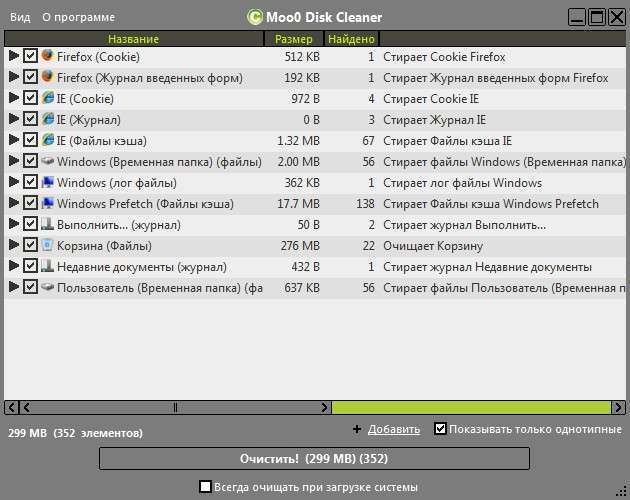Click the Moo0 Disk Cleaner logo icon
630x500 pixels.
point(255,17)
